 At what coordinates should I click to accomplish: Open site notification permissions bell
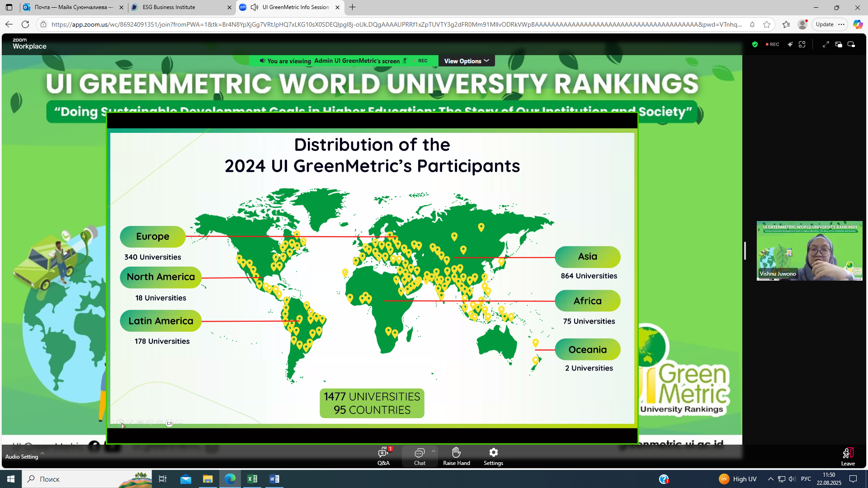752,24
